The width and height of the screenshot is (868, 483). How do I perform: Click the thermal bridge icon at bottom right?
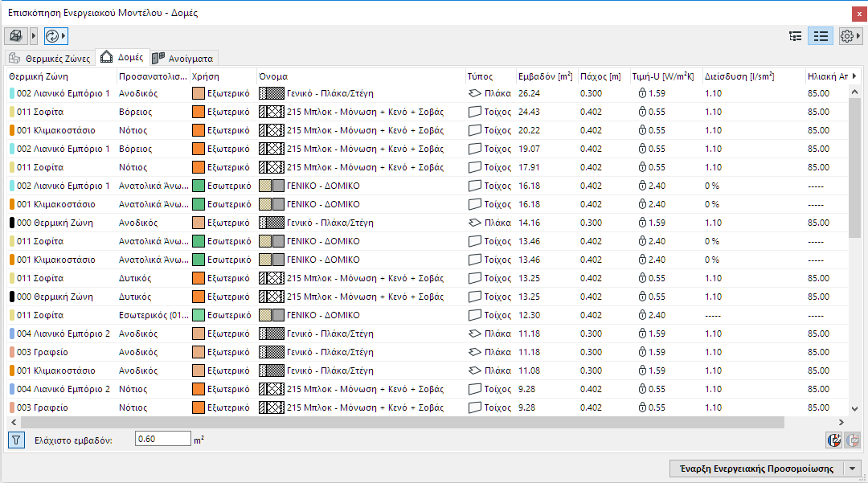[x=834, y=440]
